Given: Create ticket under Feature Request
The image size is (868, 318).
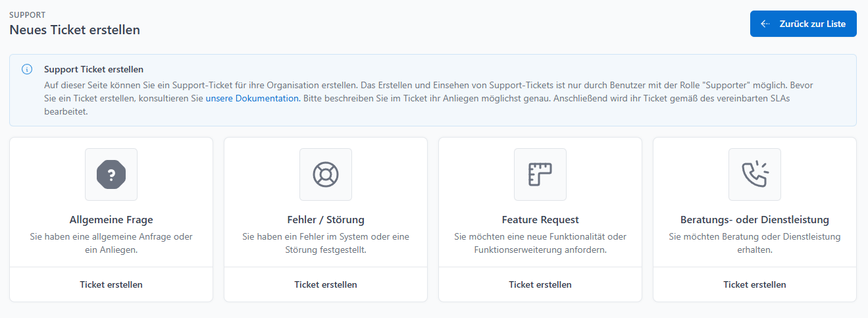Looking at the screenshot, I should 540,284.
